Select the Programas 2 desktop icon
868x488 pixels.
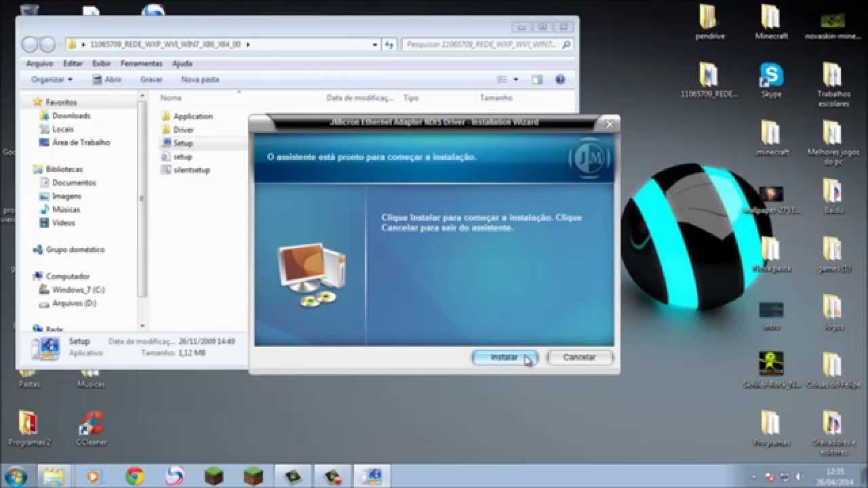28,429
